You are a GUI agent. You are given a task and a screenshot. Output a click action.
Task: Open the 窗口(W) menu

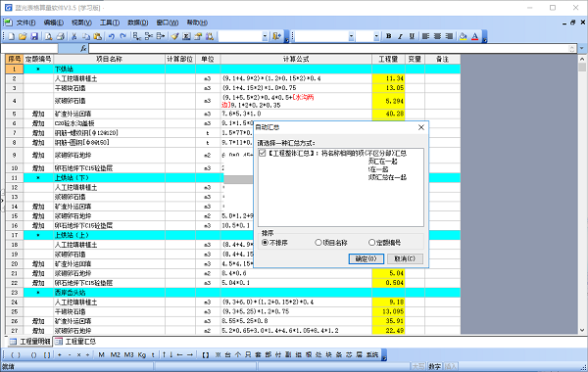[x=168, y=23]
